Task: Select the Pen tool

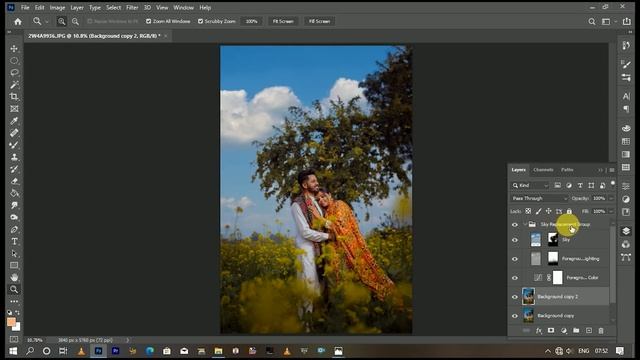Action: pos(14,229)
